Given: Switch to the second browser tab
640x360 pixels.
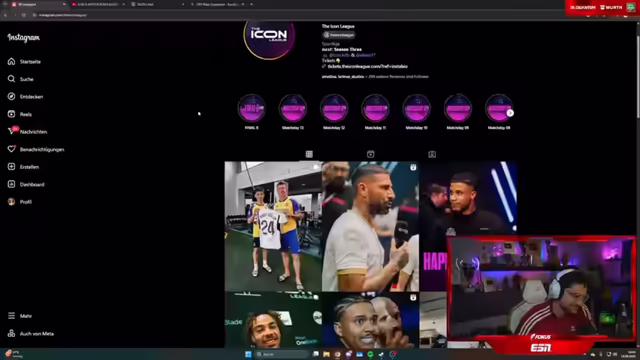Looking at the screenshot, I should click(x=98, y=4).
